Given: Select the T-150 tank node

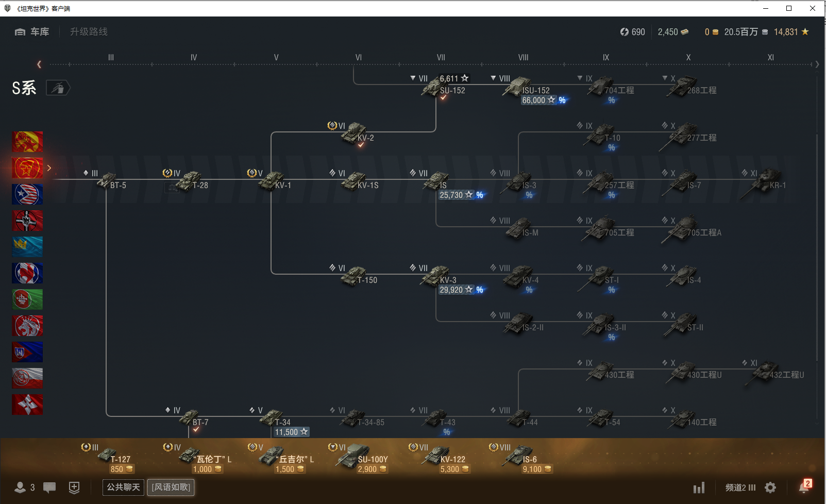Looking at the screenshot, I should [x=355, y=275].
